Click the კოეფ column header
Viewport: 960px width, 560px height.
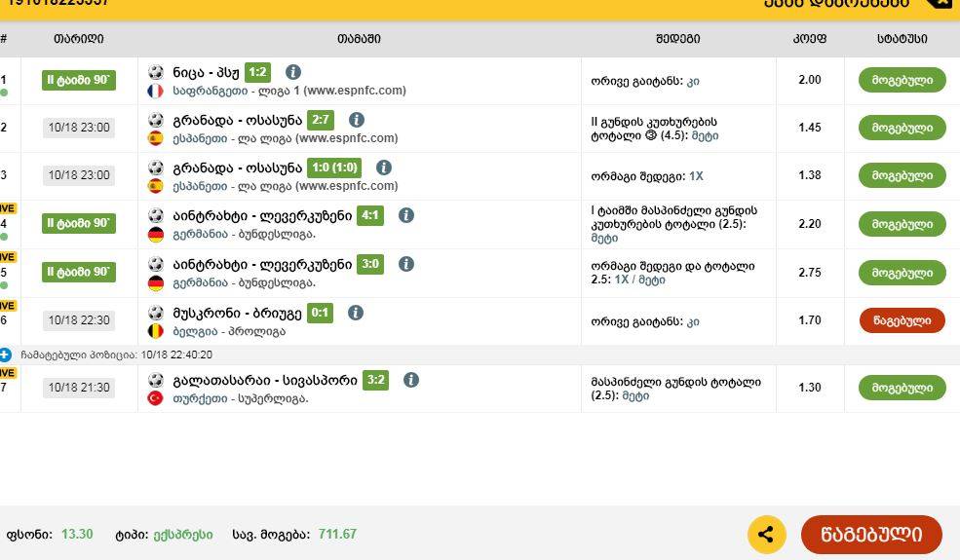[x=809, y=39]
